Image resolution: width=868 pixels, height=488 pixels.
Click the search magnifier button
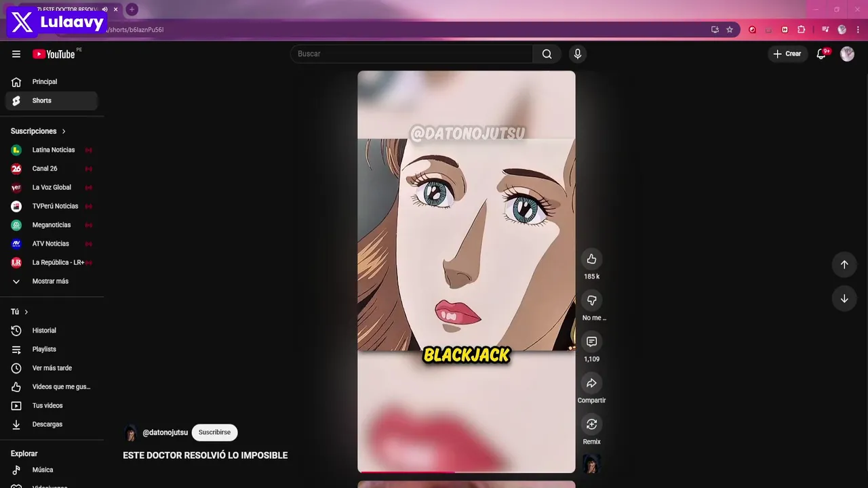pyautogui.click(x=547, y=54)
